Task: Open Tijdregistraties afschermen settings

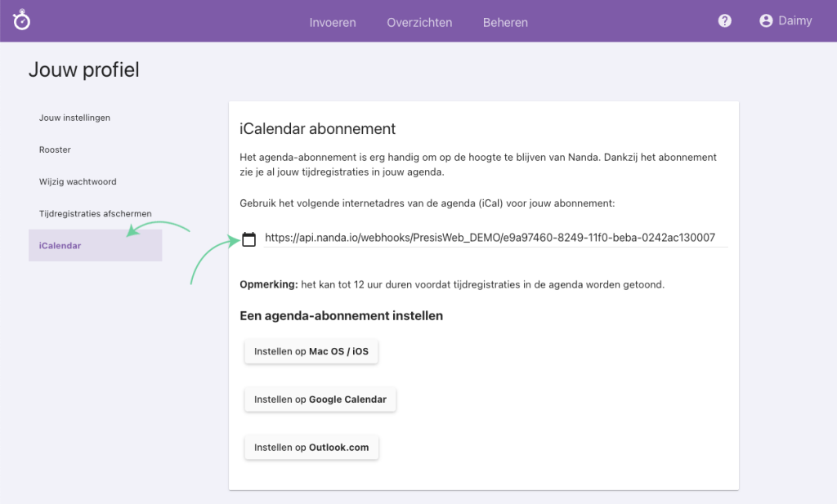Action: click(x=95, y=213)
